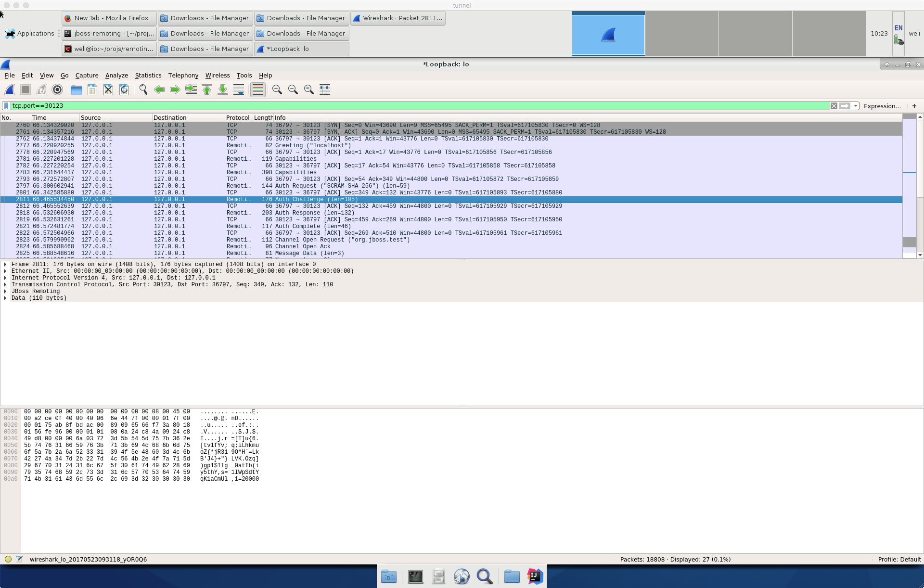This screenshot has width=924, height=588.
Task: Toggle packet list colorize rules button
Action: click(258, 89)
